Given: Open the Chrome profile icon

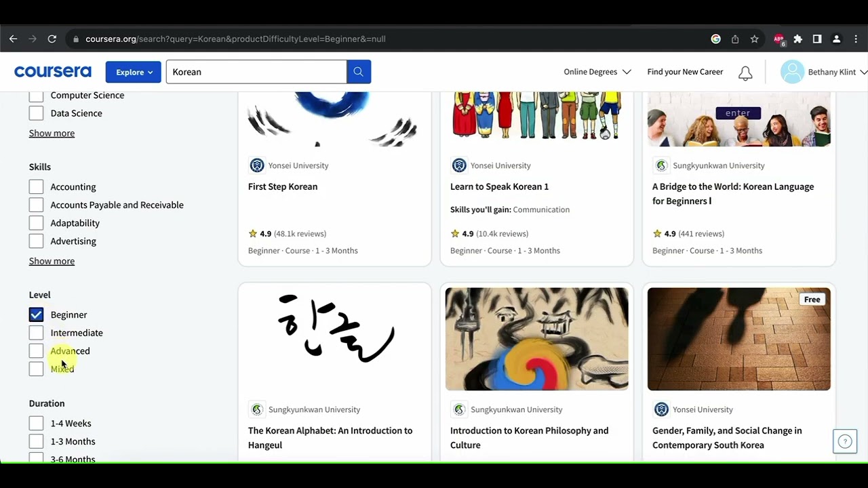Looking at the screenshot, I should click(x=837, y=39).
